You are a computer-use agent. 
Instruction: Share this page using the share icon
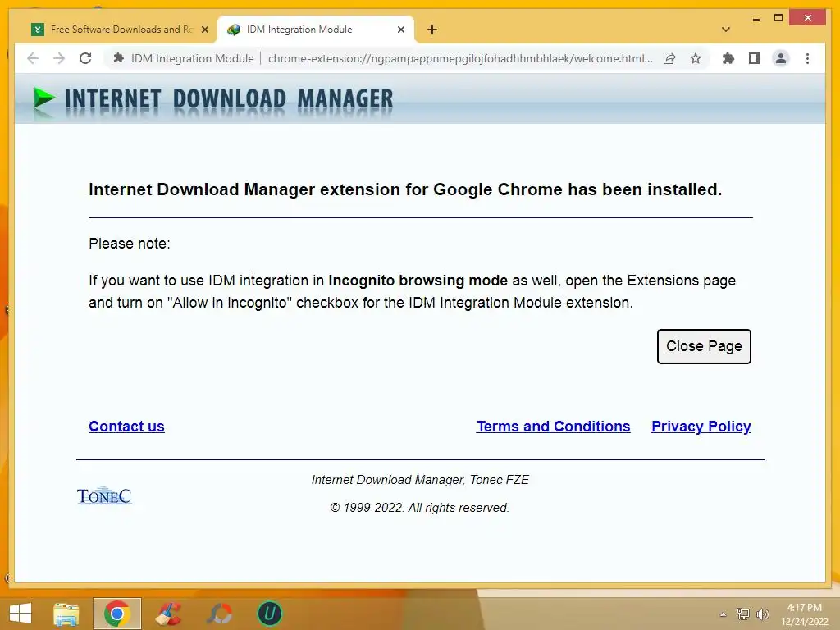tap(669, 58)
